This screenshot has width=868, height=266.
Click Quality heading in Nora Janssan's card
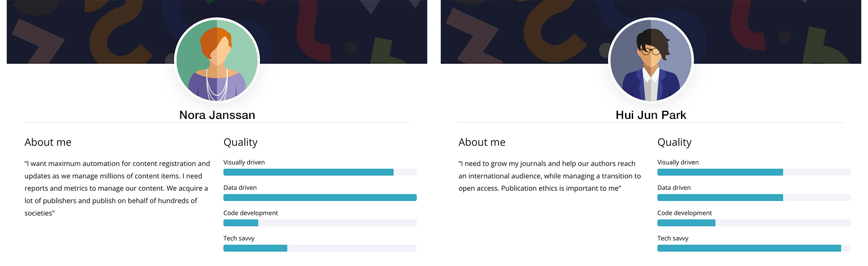click(240, 142)
